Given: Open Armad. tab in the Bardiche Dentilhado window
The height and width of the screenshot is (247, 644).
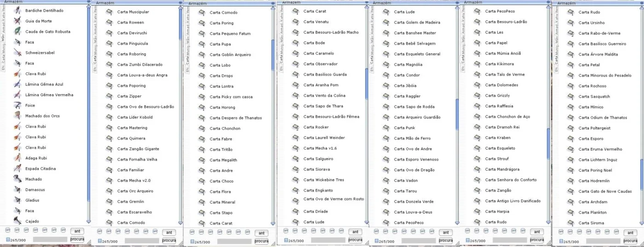Looking at the screenshot, I should point(3,28).
